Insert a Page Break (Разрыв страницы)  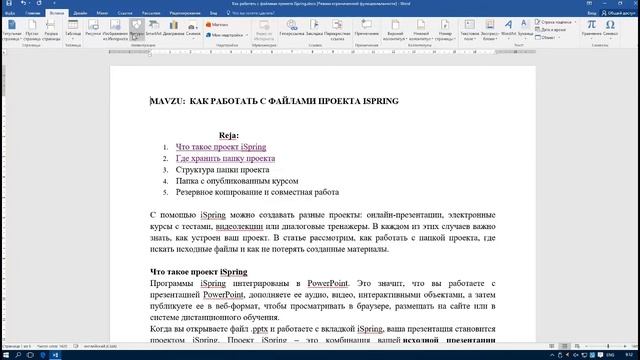(x=51, y=30)
